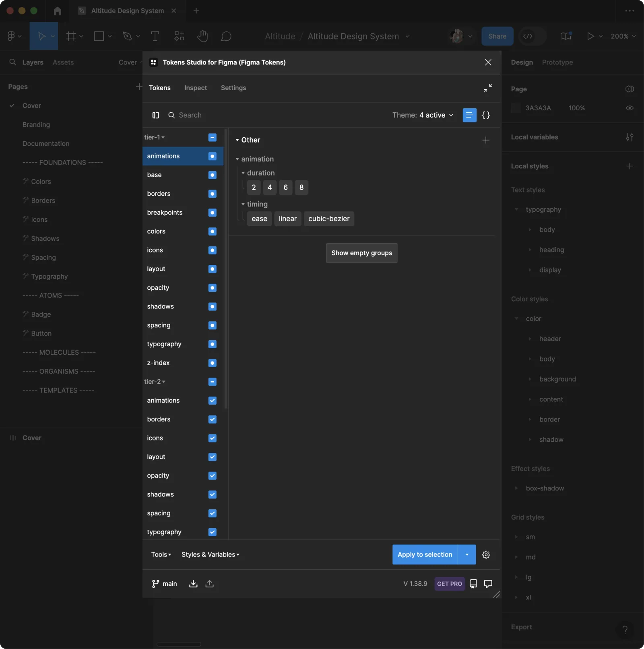Toggle tier-1 animations token set
Viewport: 644px width, 649px height.
tap(213, 156)
